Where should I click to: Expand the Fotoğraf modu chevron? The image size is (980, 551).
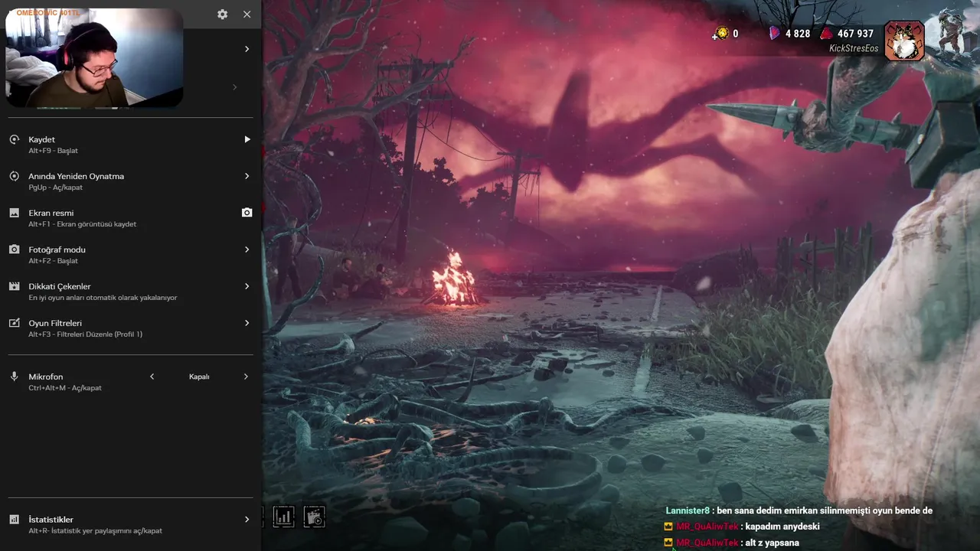(247, 249)
